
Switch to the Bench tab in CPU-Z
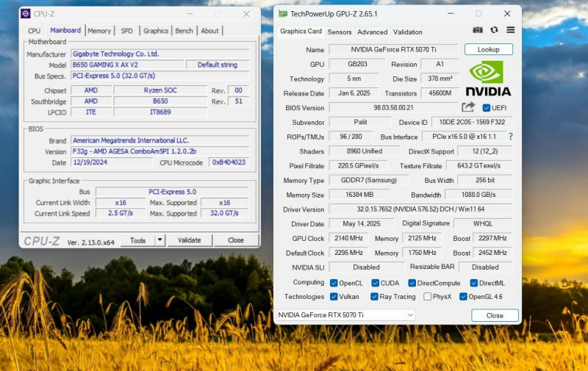click(x=184, y=31)
